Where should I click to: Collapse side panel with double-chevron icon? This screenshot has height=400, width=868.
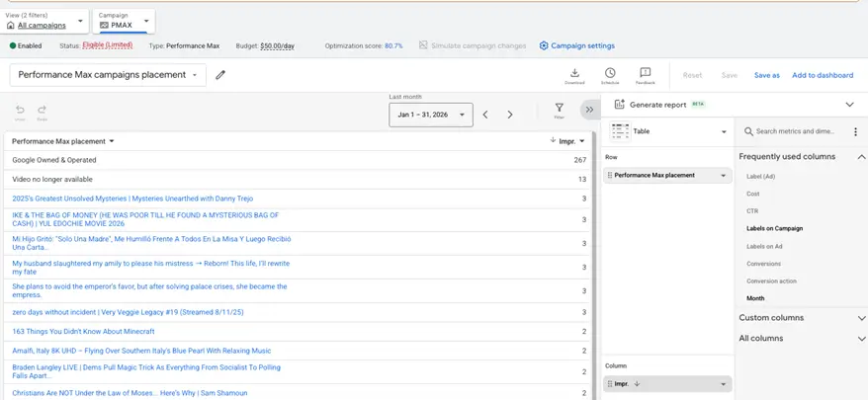589,110
